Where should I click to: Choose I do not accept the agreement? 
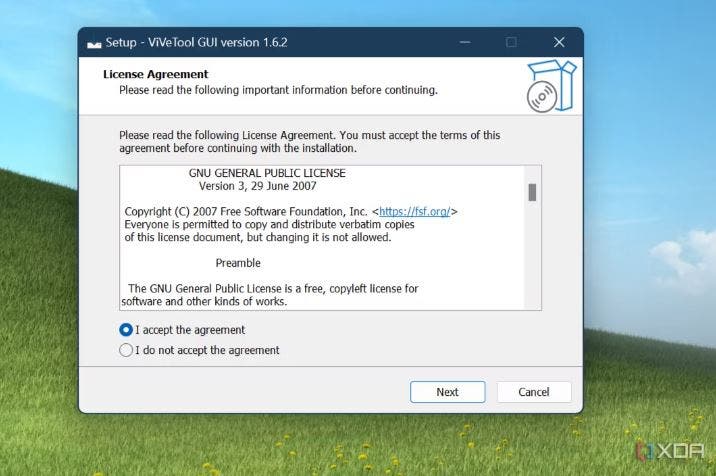tap(199, 350)
